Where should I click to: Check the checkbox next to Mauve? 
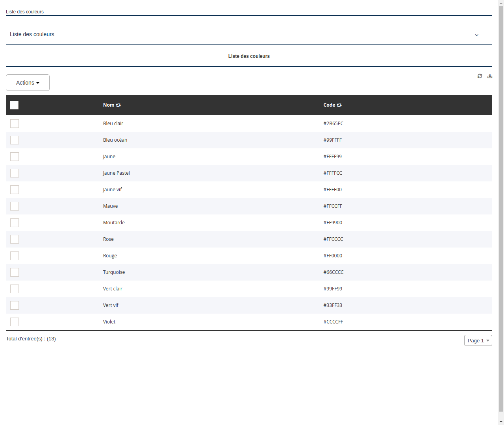coord(15,206)
